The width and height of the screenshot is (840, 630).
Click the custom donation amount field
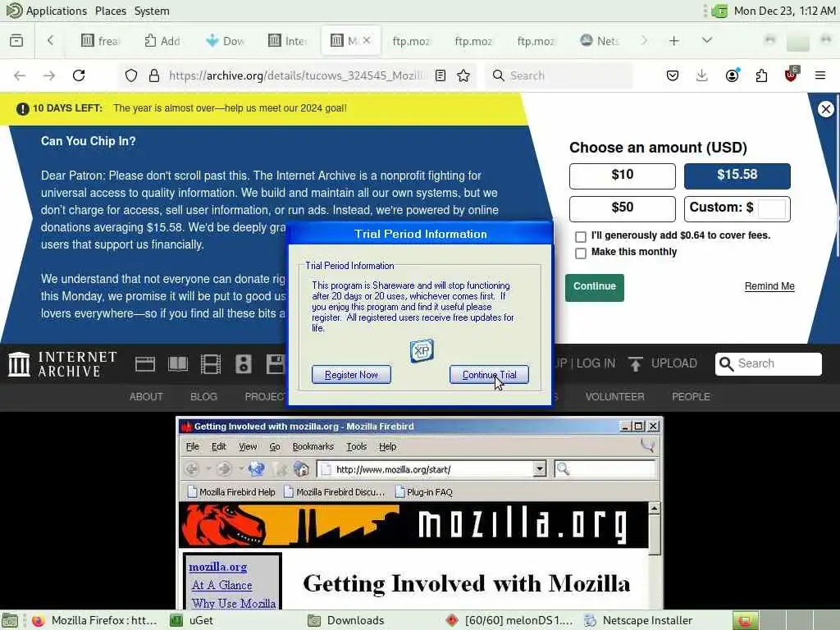[x=772, y=208]
